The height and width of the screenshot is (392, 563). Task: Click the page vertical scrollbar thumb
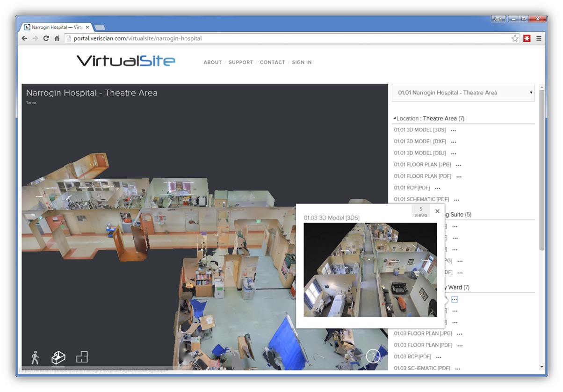[541, 170]
